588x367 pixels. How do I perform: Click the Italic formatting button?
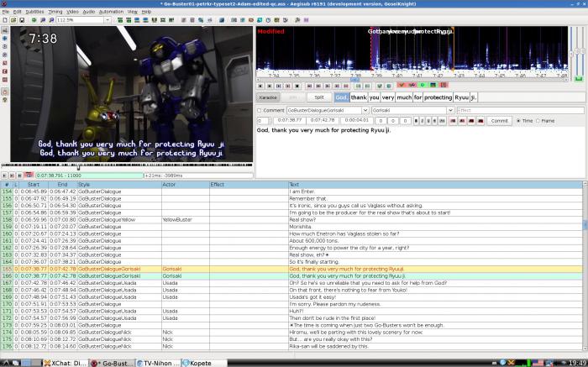click(x=422, y=121)
